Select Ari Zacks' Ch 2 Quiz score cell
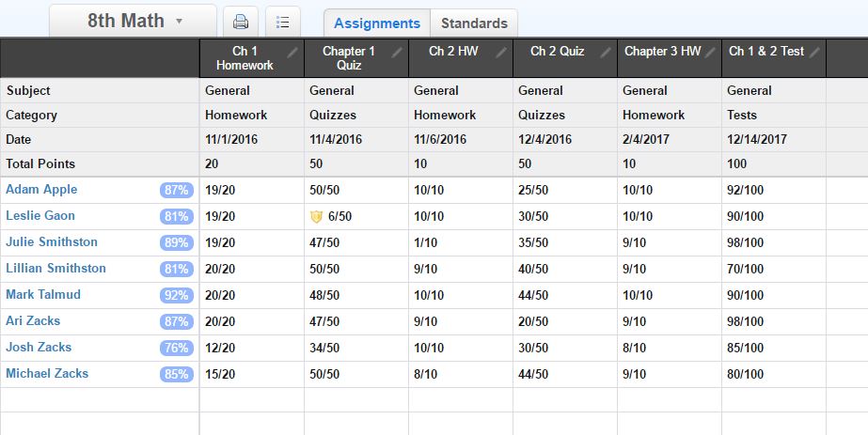The image size is (868, 435). pos(532,321)
